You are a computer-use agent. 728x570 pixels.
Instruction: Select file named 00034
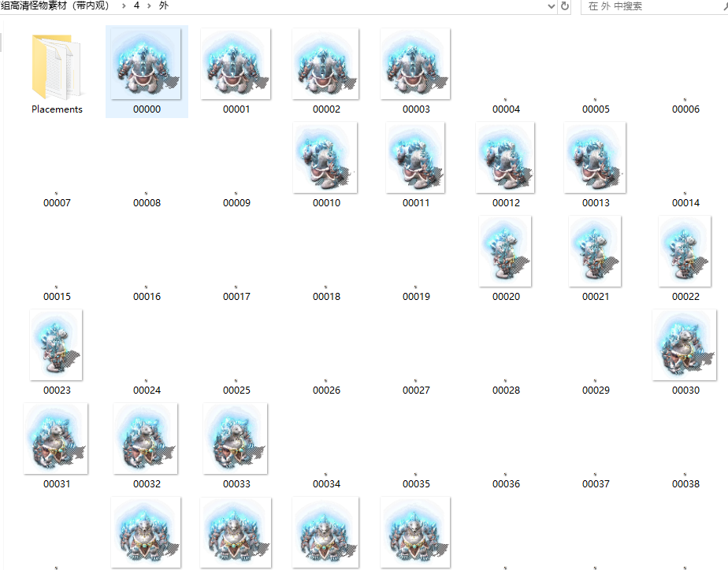click(326, 483)
